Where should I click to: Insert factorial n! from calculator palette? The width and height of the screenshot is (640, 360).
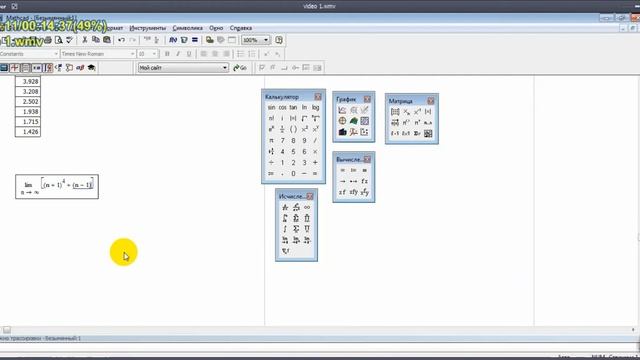(x=271, y=118)
